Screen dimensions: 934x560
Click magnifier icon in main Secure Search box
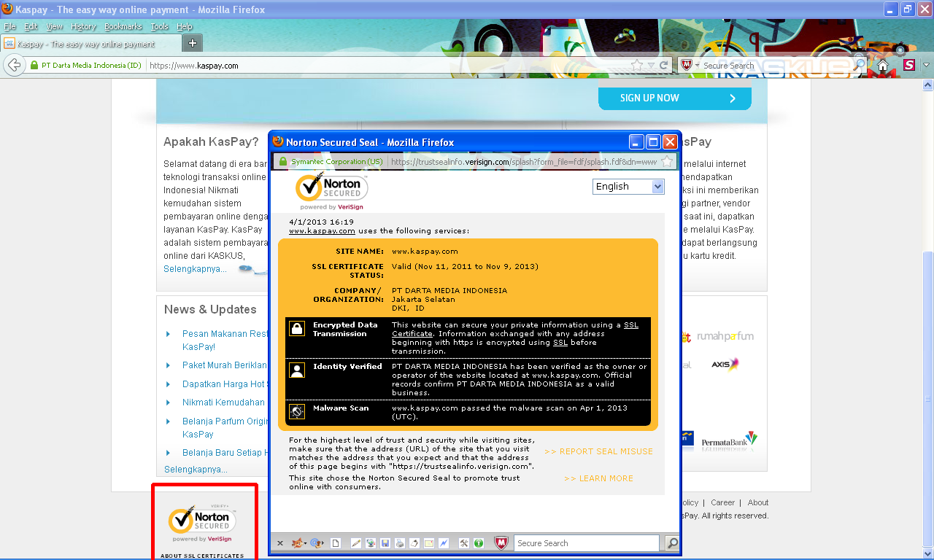(x=860, y=65)
